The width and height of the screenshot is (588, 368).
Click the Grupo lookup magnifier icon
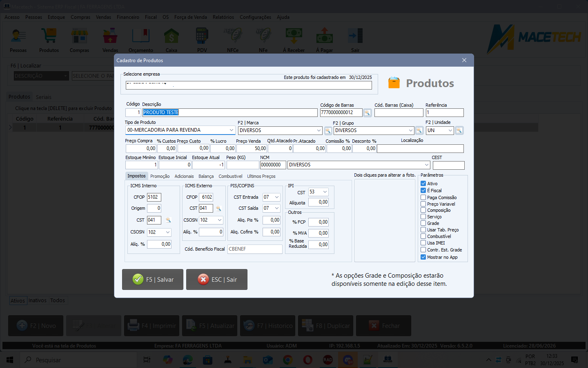pyautogui.click(x=419, y=131)
